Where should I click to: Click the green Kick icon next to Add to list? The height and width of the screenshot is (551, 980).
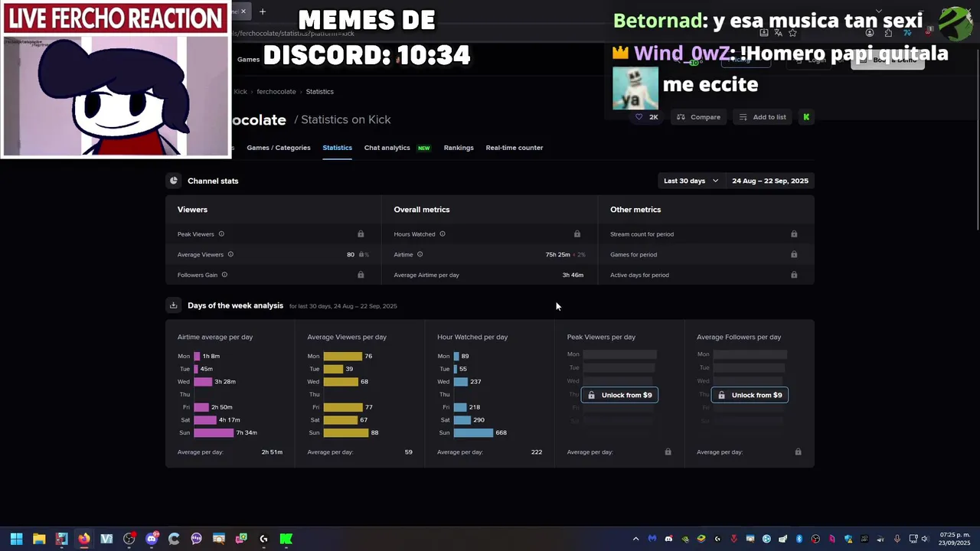(x=806, y=117)
